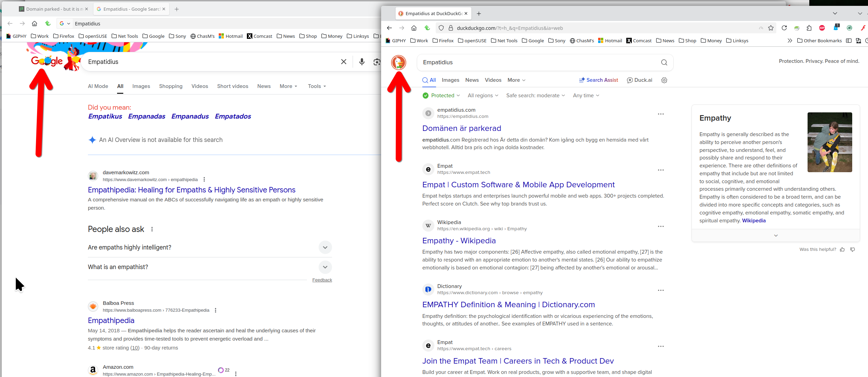Switch to Google Images tab
Viewport: 868px width, 377px height.
click(141, 86)
